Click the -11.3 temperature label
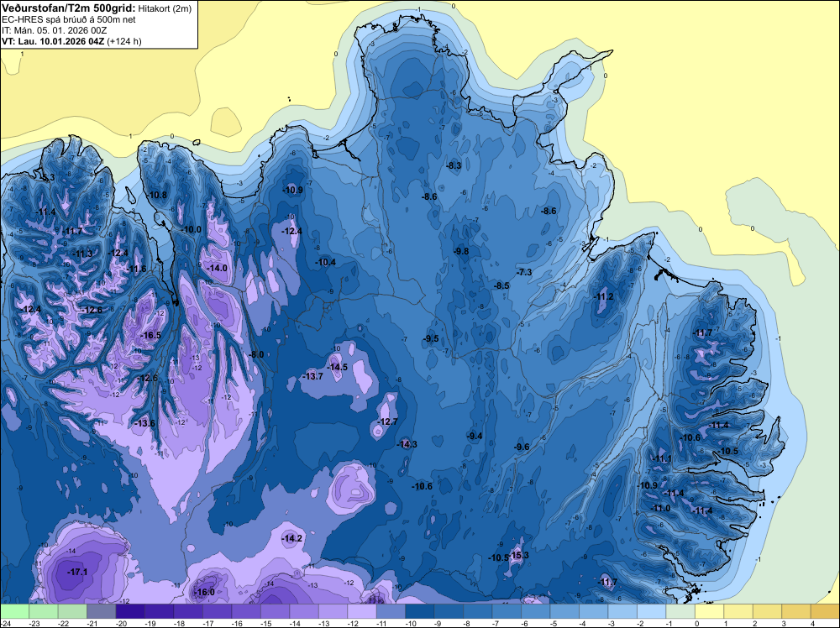 click(x=82, y=254)
